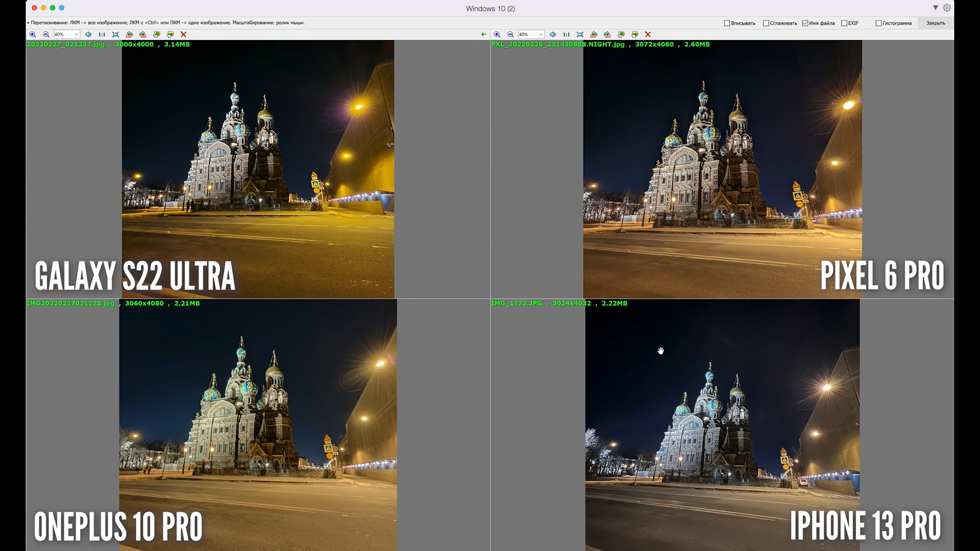Click the Pixel 6 Pro photo
Viewport: 980px width, 551px height.
[x=722, y=170]
